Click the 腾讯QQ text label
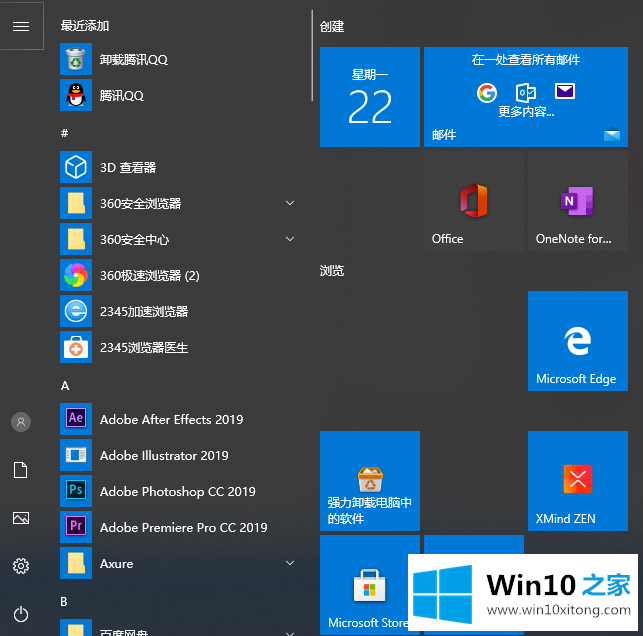The height and width of the screenshot is (636, 643). point(122,96)
